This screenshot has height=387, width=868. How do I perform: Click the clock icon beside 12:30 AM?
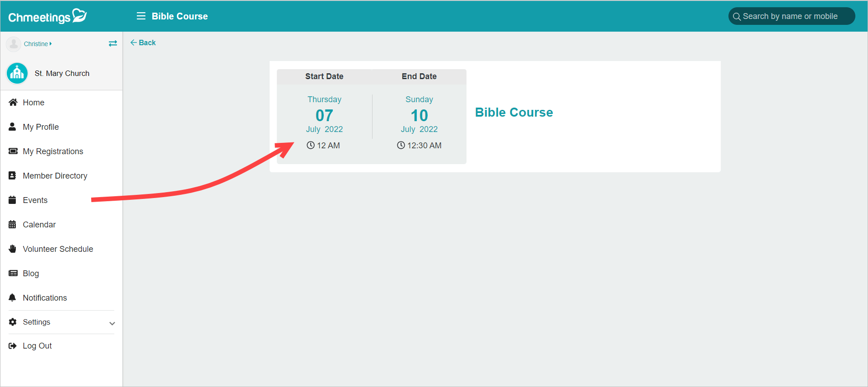pos(401,145)
